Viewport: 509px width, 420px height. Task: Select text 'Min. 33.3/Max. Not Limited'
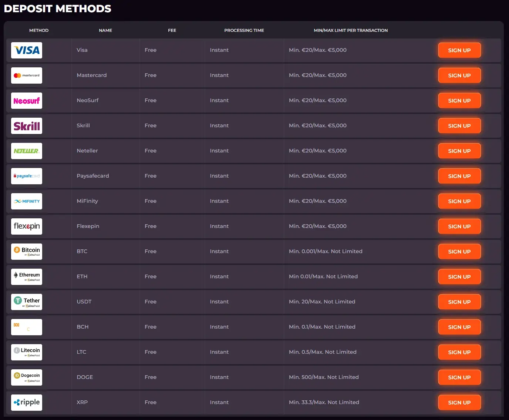coord(324,402)
